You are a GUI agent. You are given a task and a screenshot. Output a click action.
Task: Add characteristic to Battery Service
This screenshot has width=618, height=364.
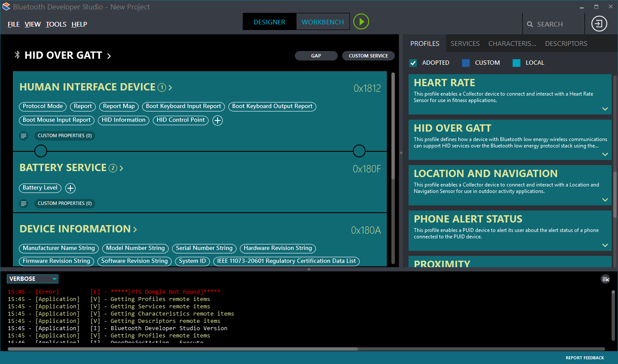pos(70,188)
